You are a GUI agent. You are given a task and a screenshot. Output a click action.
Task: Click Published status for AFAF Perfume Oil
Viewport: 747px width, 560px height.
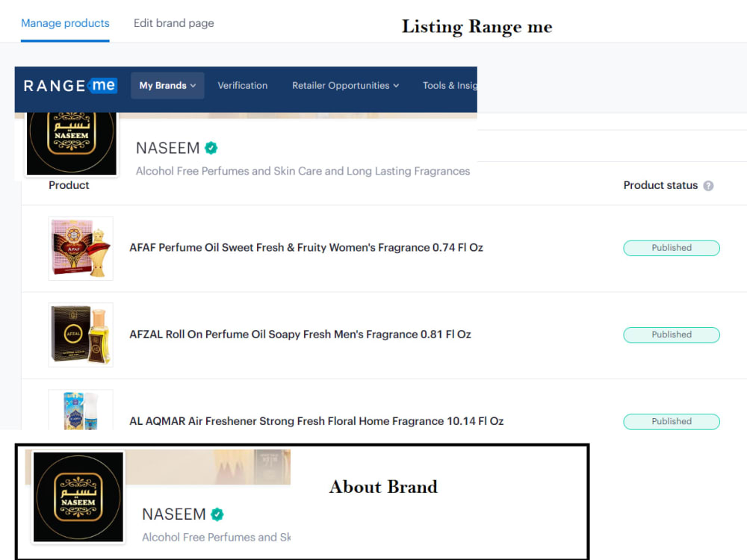(672, 248)
